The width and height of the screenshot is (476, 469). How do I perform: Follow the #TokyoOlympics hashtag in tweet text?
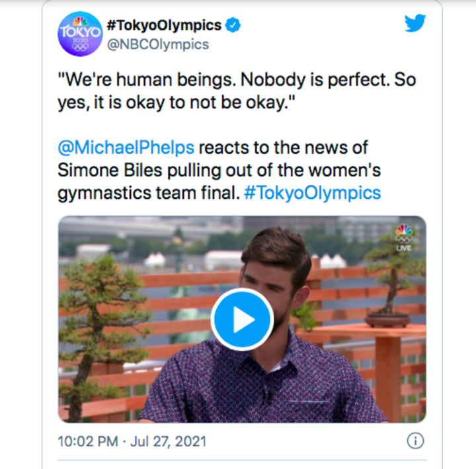317,192
